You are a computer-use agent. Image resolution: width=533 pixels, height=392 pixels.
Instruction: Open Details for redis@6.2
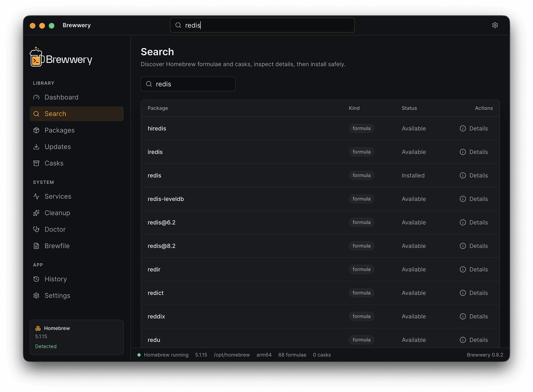point(474,222)
